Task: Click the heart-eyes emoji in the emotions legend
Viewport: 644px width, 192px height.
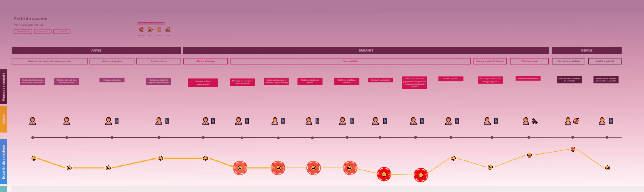Action: point(141,30)
